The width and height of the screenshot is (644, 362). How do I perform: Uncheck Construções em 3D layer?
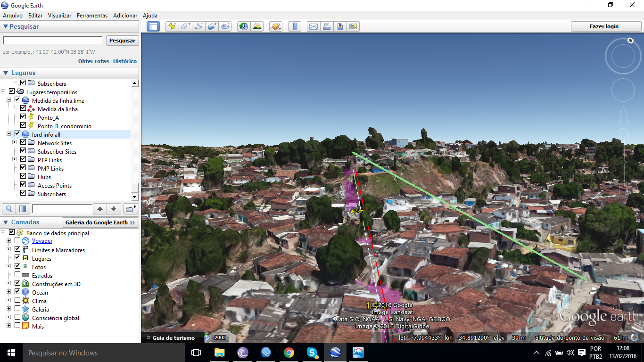coord(17,284)
